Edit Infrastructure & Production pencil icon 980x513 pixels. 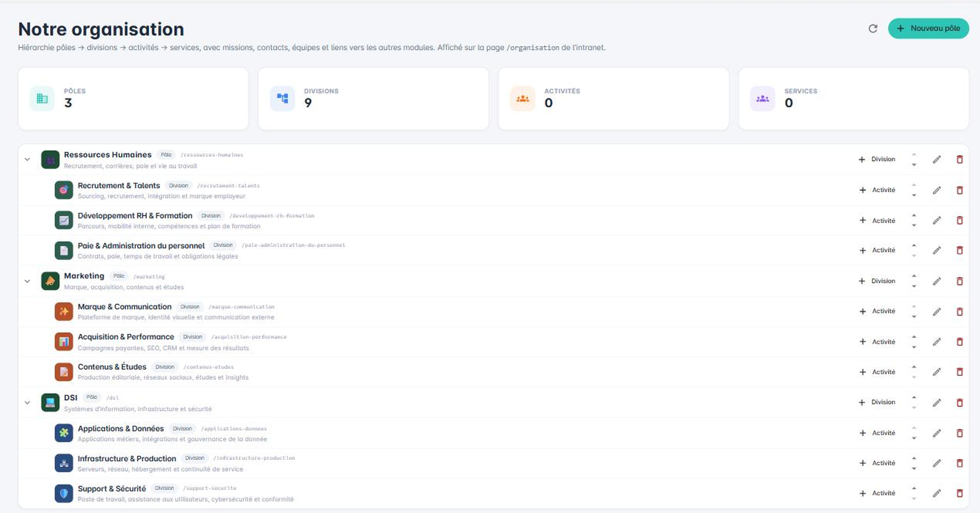click(x=937, y=463)
